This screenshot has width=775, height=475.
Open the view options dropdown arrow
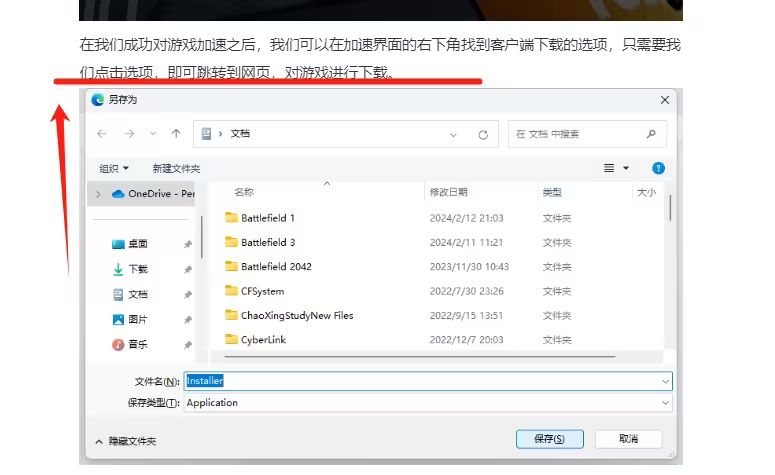tap(626, 169)
